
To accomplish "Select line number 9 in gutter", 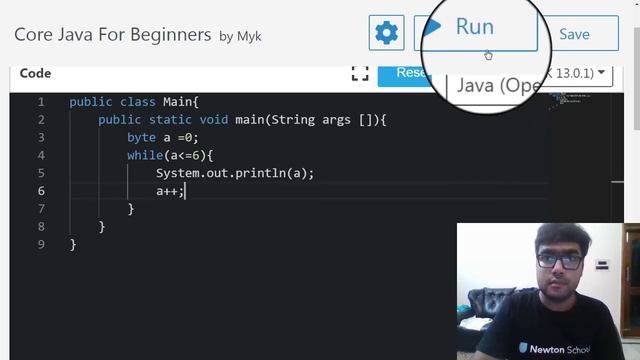I will tap(41, 244).
